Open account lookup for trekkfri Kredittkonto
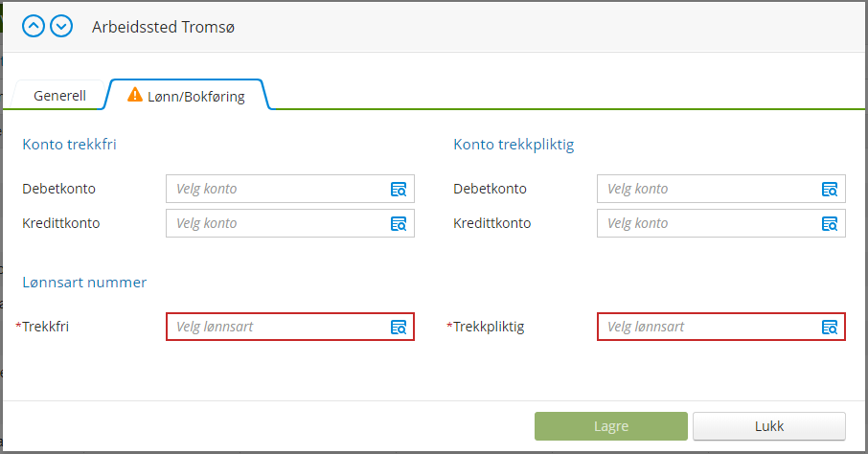Image resolution: width=868 pixels, height=454 pixels. (399, 224)
